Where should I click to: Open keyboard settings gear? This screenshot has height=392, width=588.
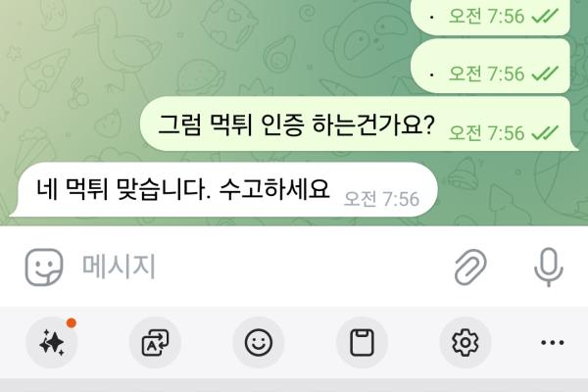465,342
